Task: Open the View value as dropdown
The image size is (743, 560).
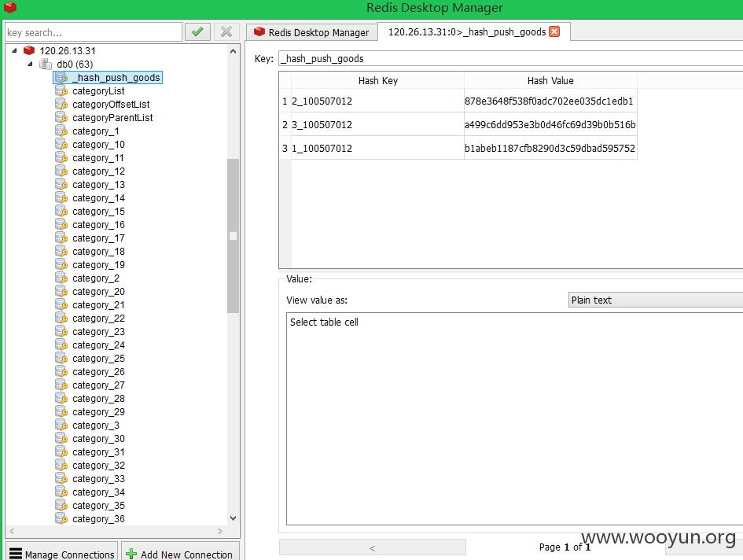Action: pos(656,300)
